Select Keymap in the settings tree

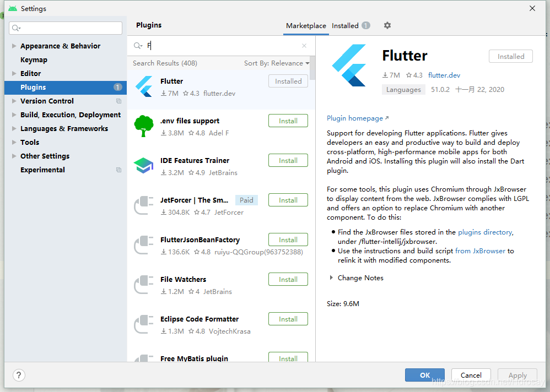[34, 60]
